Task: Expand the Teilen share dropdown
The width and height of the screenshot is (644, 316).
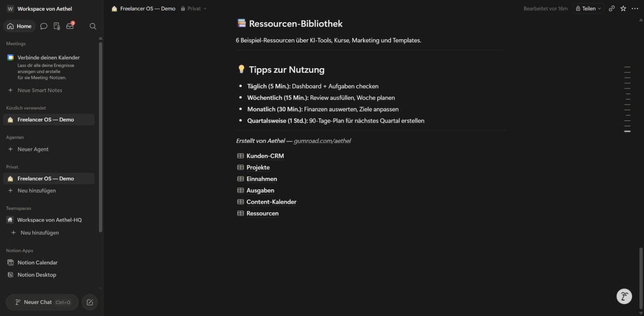Action: pyautogui.click(x=589, y=9)
